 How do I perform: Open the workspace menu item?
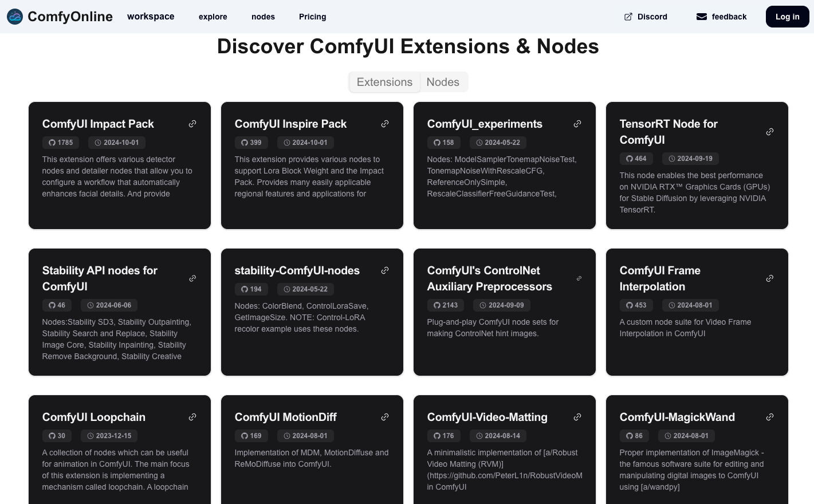click(151, 17)
